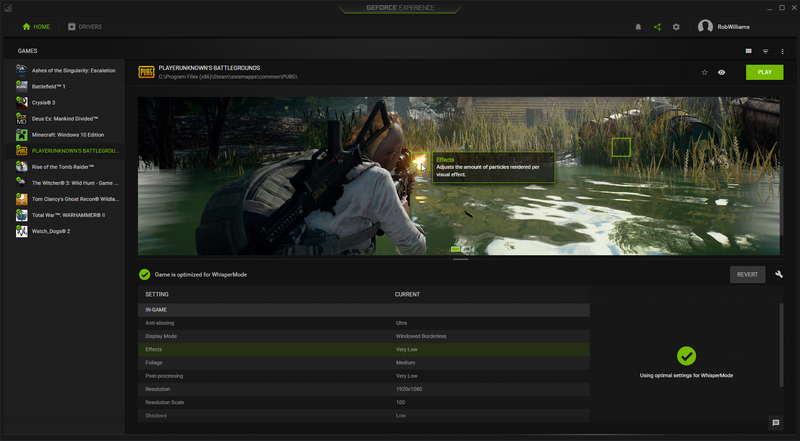Select the Minecraft Windows 10 Edition icon
This screenshot has height=441, width=800.
[21, 135]
